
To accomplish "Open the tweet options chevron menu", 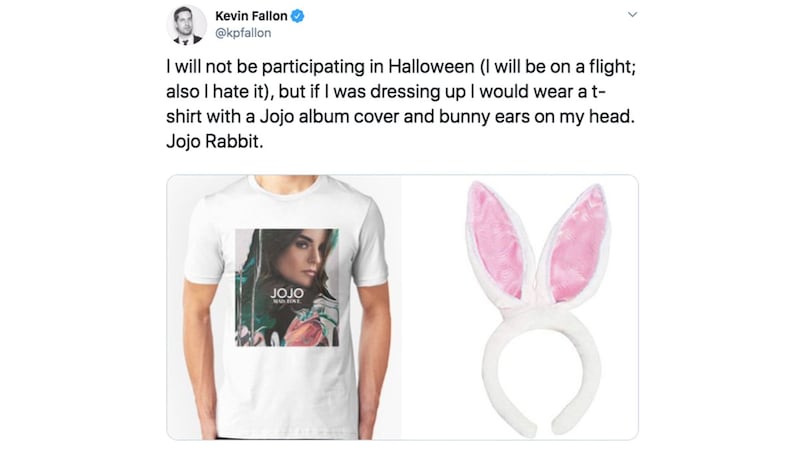I will 631,16.
